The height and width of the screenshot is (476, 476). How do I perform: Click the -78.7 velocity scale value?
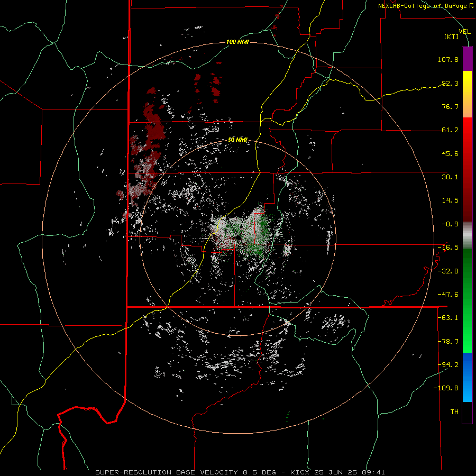click(x=448, y=342)
